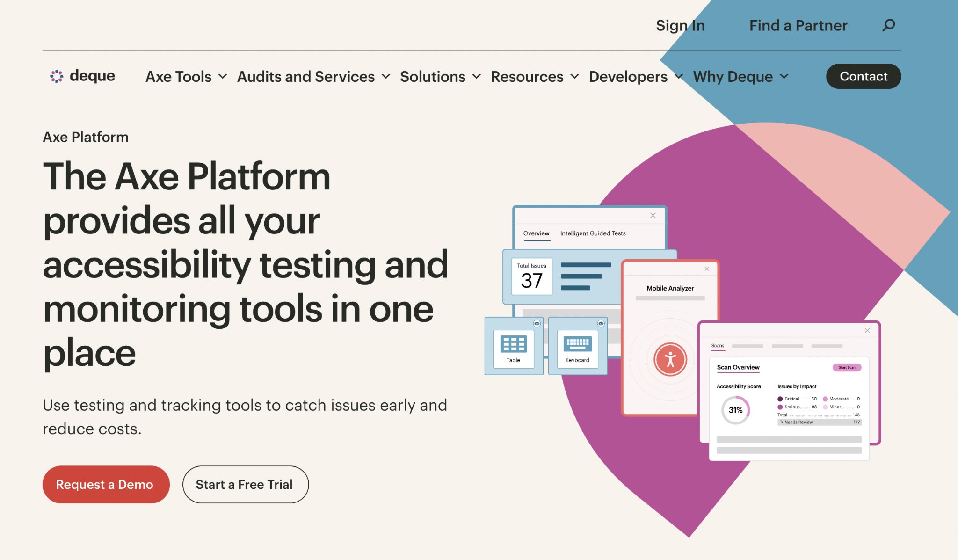Click the Axe Platform breadcrumb text

point(86,137)
